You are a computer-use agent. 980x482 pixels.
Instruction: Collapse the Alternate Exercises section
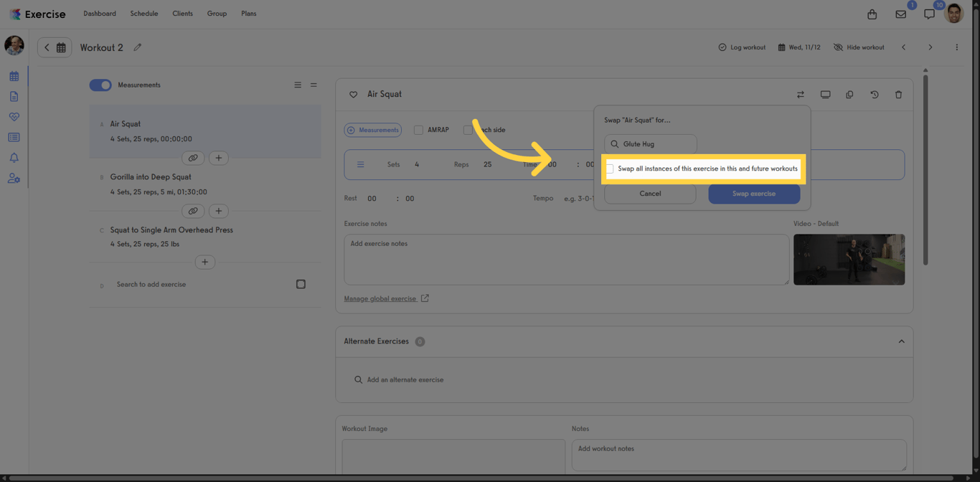901,341
